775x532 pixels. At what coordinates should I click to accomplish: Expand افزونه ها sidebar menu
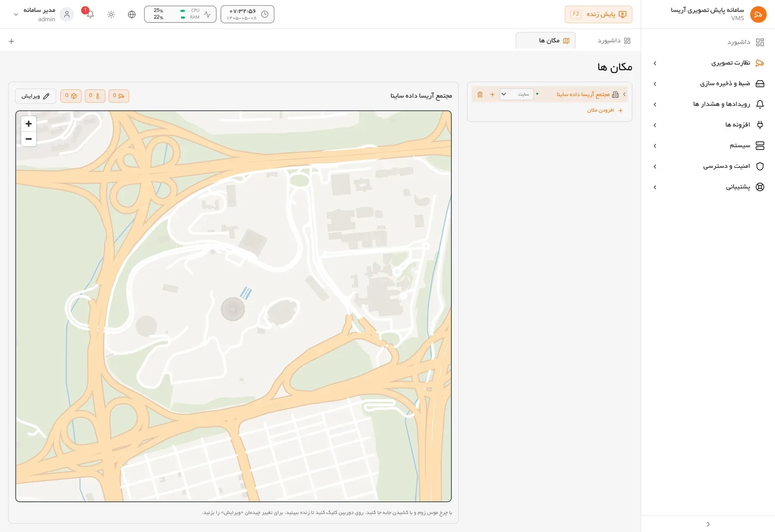tap(708, 125)
